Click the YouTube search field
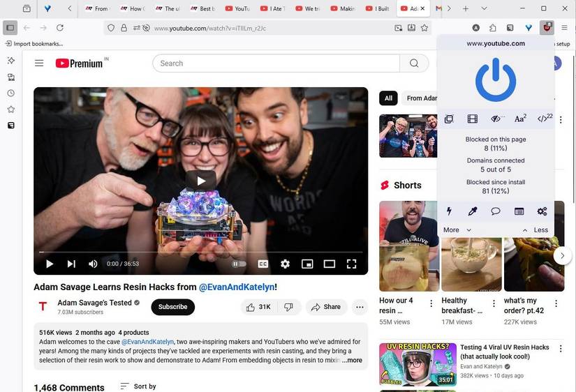The height and width of the screenshot is (392, 576). tap(276, 63)
